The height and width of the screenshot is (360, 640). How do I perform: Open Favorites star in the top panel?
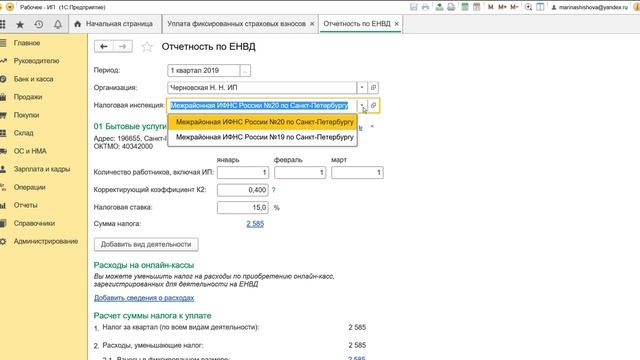(20, 24)
